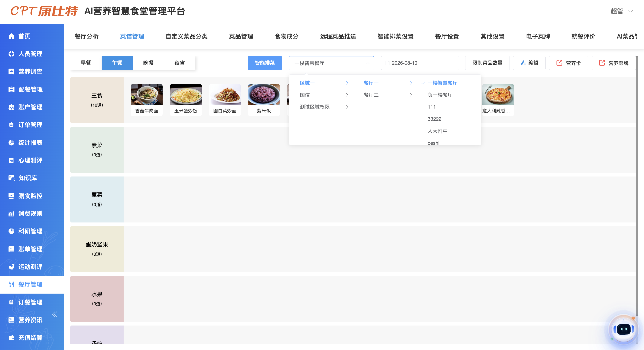The height and width of the screenshot is (350, 644).
Task: Switch to the 菜谱管理 tab
Action: [x=132, y=37]
